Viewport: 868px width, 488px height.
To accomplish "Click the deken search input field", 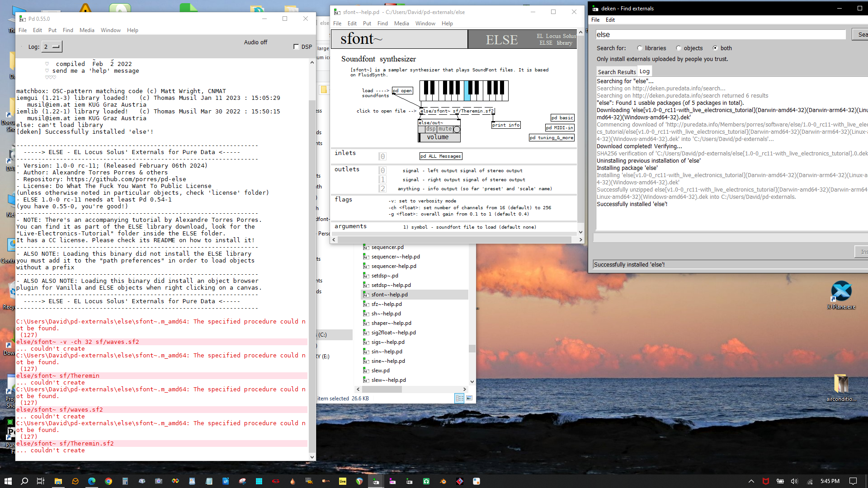I will click(721, 34).
